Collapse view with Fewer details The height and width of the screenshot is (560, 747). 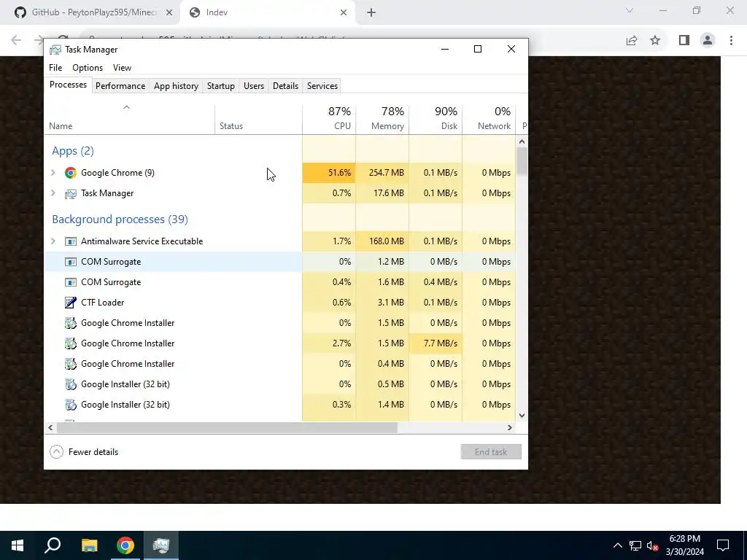point(84,452)
